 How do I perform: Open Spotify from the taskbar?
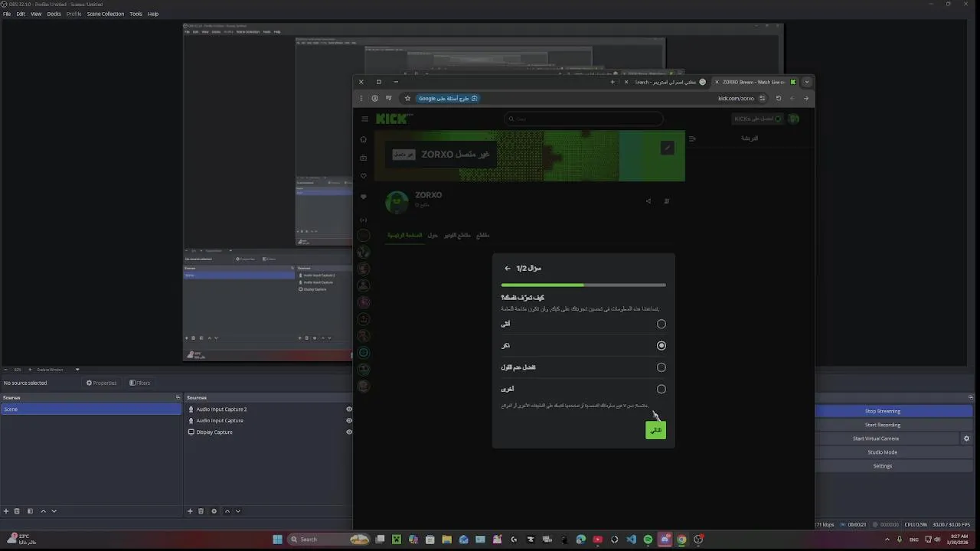(x=648, y=540)
